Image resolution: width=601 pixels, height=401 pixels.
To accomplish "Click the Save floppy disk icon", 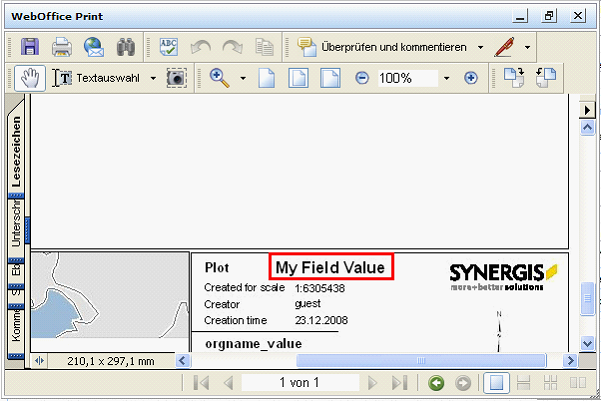I will coord(30,47).
